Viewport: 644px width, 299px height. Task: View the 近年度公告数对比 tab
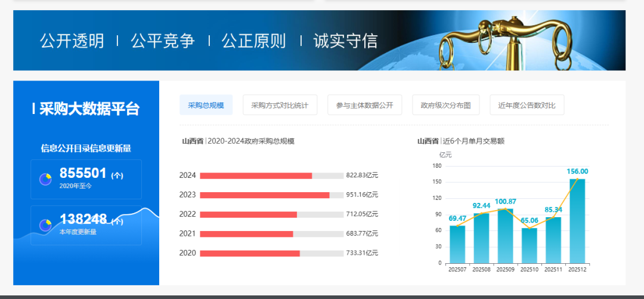527,105
